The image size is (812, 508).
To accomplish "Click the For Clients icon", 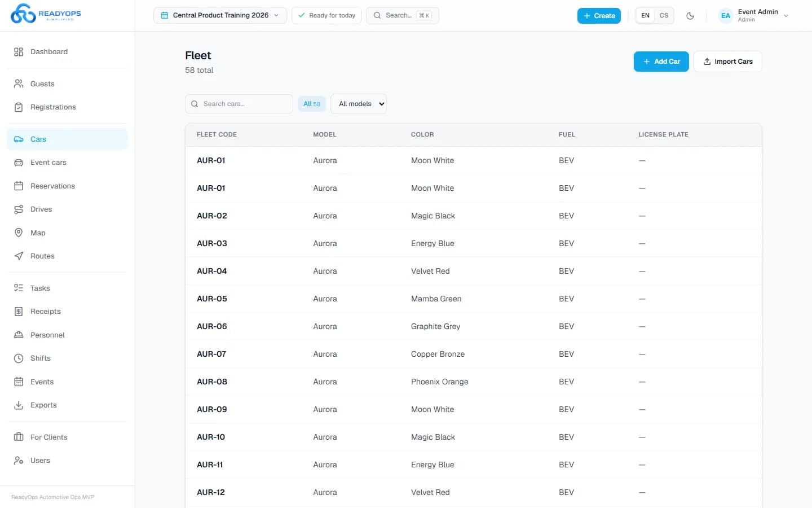I will point(19,437).
